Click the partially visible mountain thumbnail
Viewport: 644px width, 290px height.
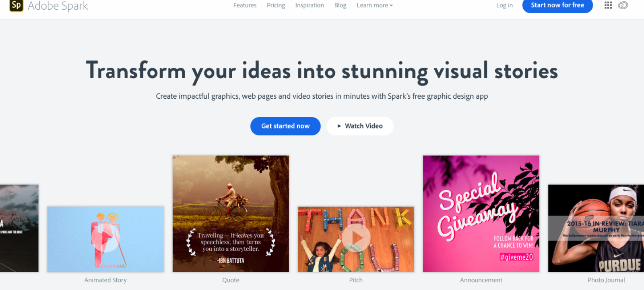[19, 228]
